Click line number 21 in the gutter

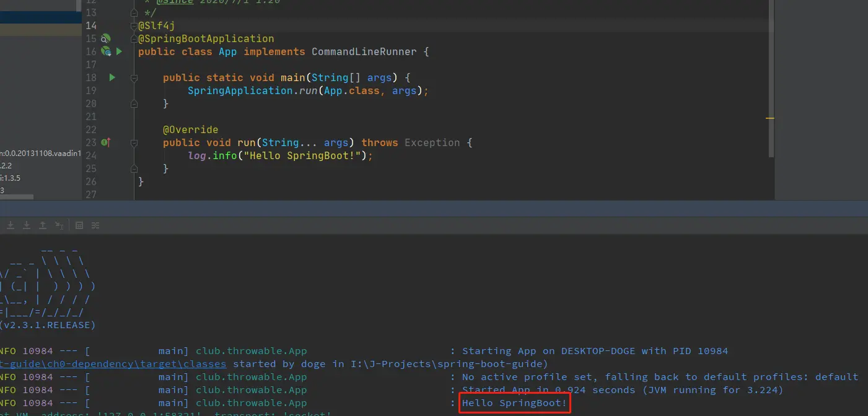90,116
